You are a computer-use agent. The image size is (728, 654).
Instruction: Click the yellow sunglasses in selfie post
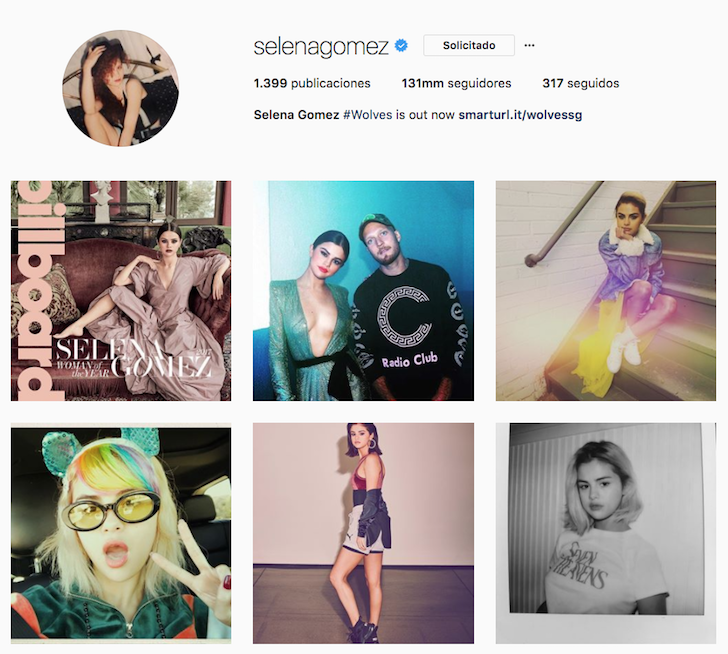110,509
